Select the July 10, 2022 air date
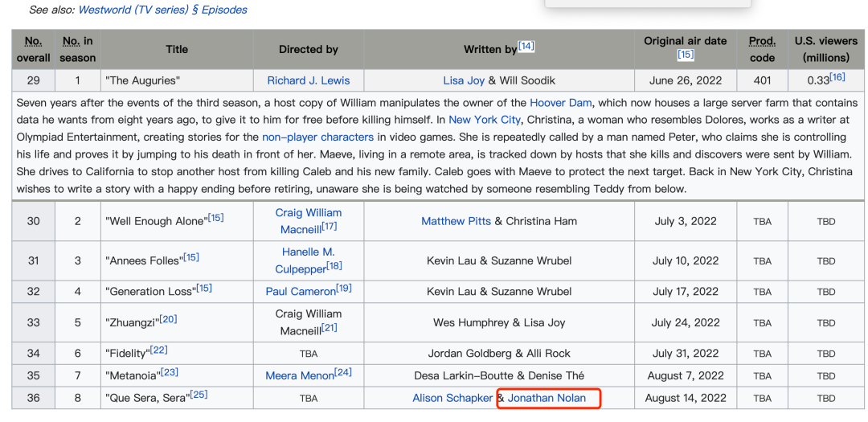 (x=686, y=261)
